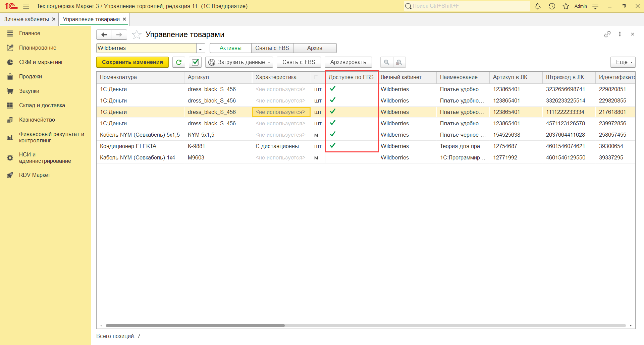Click the green refresh icon button
The image size is (644, 345).
[179, 62]
